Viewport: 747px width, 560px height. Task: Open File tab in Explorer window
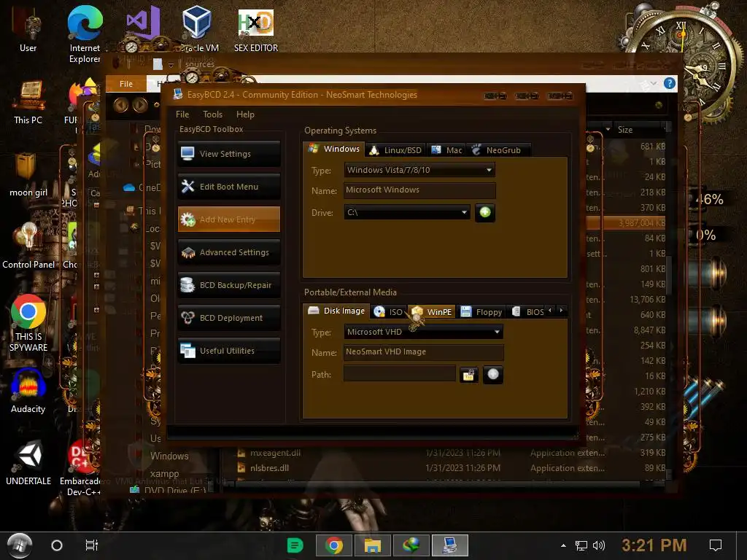126,84
